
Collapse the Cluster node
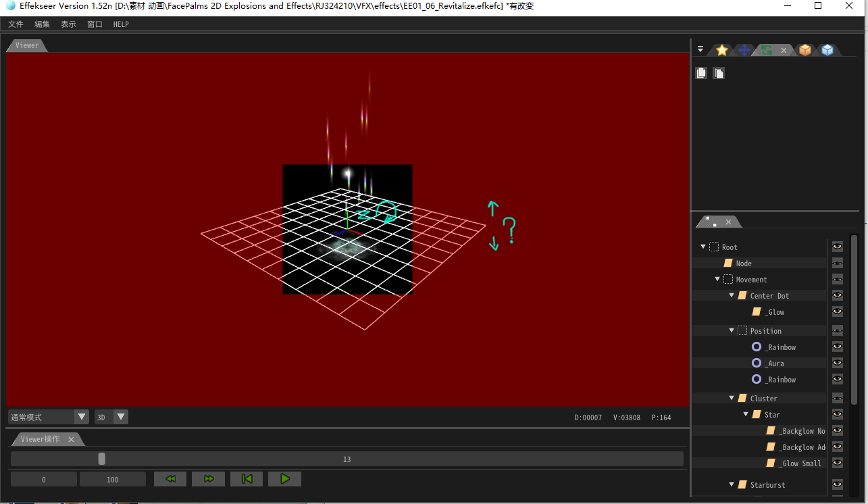click(x=732, y=399)
